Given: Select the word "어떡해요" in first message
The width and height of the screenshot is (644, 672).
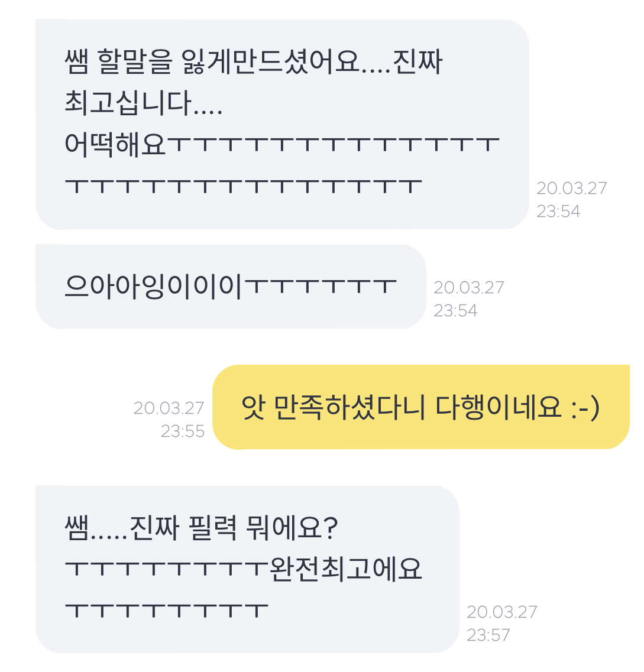Looking at the screenshot, I should pos(116,145).
